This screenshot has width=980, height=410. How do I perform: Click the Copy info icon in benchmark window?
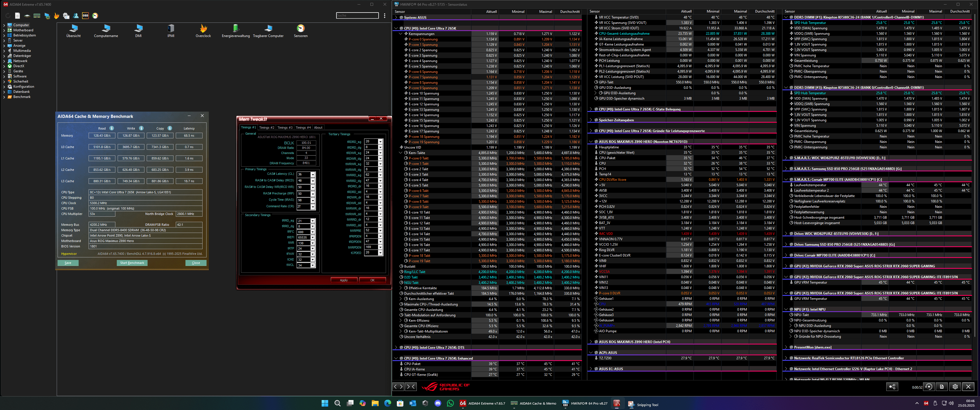(170, 128)
